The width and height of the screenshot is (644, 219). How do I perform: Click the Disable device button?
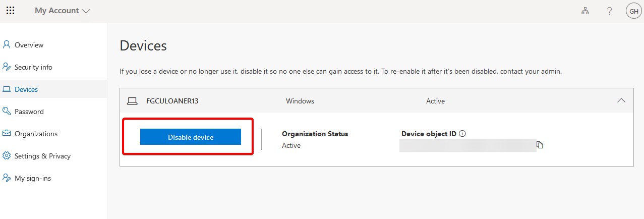point(191,137)
